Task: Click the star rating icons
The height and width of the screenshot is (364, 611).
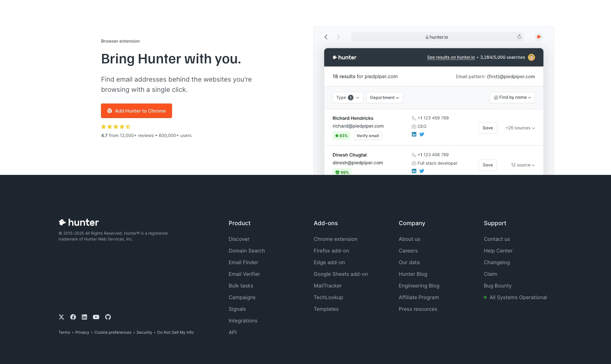Action: (116, 127)
